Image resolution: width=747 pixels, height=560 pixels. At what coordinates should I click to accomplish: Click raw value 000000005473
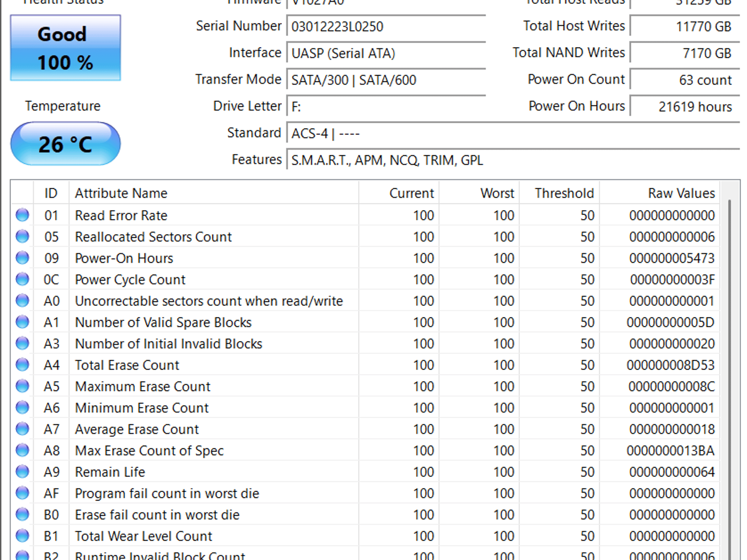point(672,258)
